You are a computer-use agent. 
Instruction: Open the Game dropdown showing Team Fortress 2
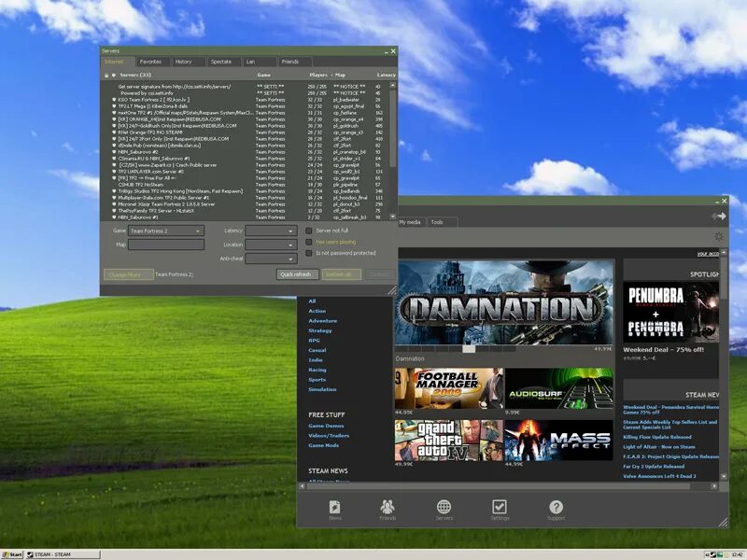168,231
